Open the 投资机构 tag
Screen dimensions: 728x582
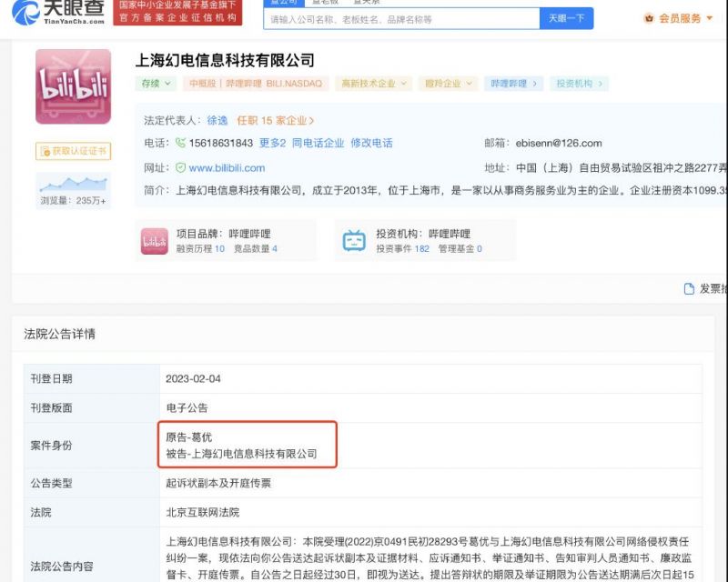click(x=579, y=84)
